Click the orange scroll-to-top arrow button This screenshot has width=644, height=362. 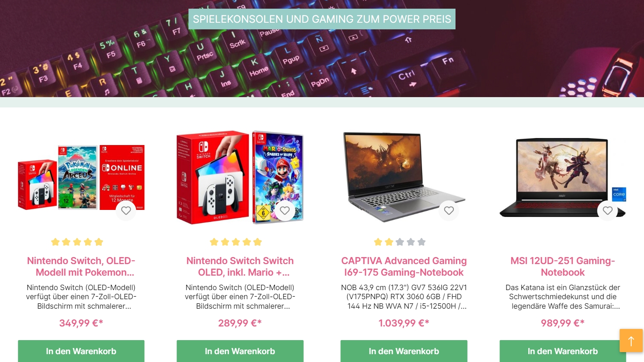click(x=631, y=341)
